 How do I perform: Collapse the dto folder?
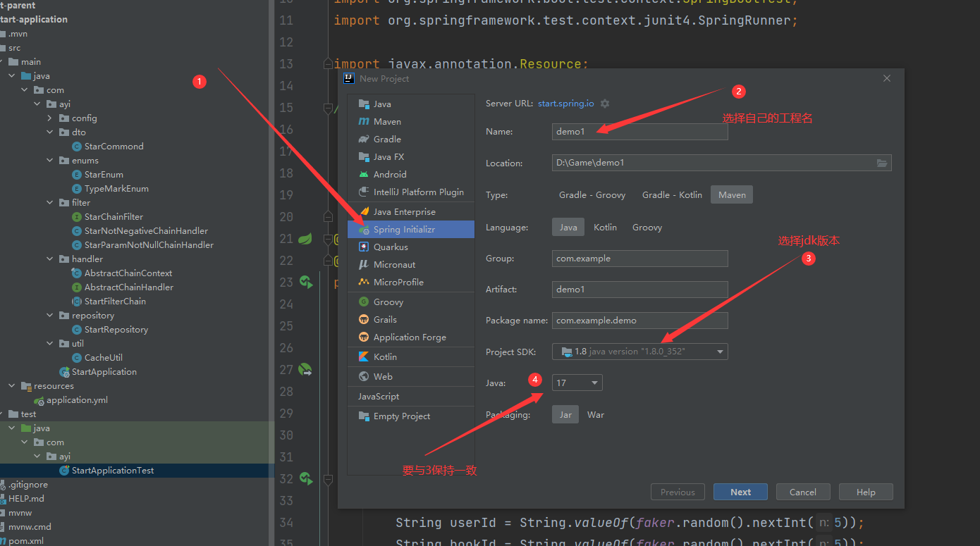50,132
